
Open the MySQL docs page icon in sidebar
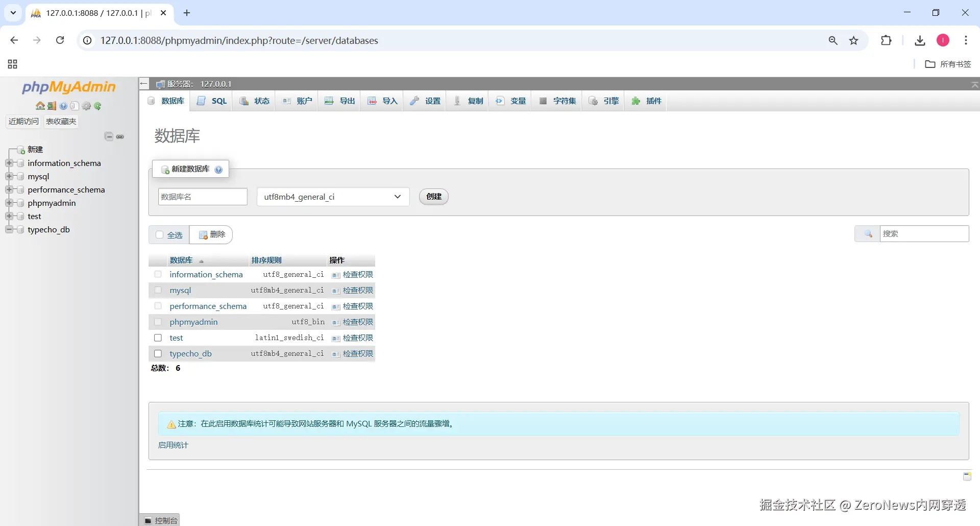(x=75, y=106)
